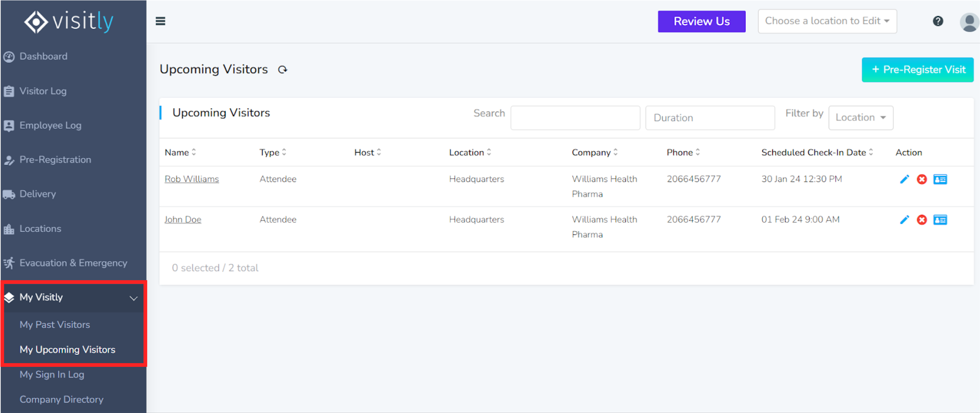Open My Past Visitors submenu item
This screenshot has height=413, width=980.
55,325
